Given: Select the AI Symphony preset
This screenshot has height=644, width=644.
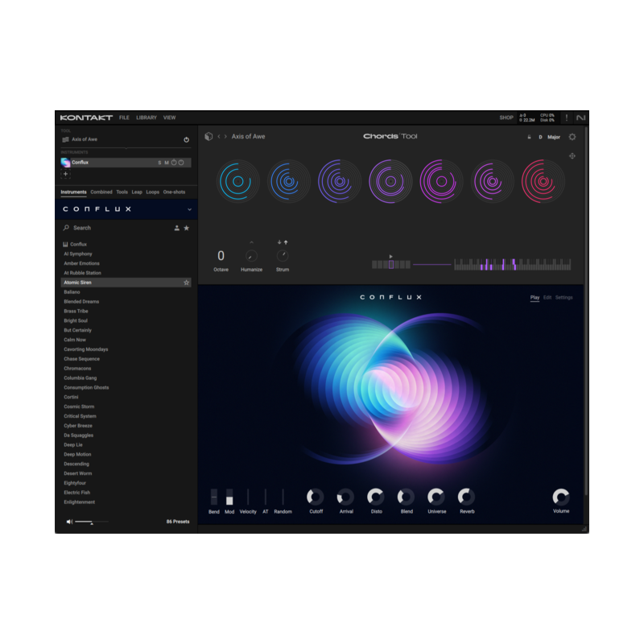Looking at the screenshot, I should [x=78, y=254].
